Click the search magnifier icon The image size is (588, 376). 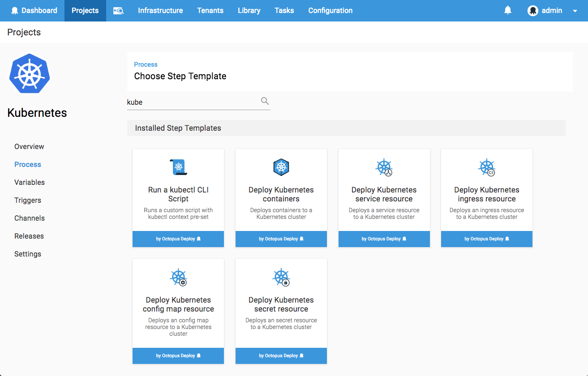click(265, 101)
